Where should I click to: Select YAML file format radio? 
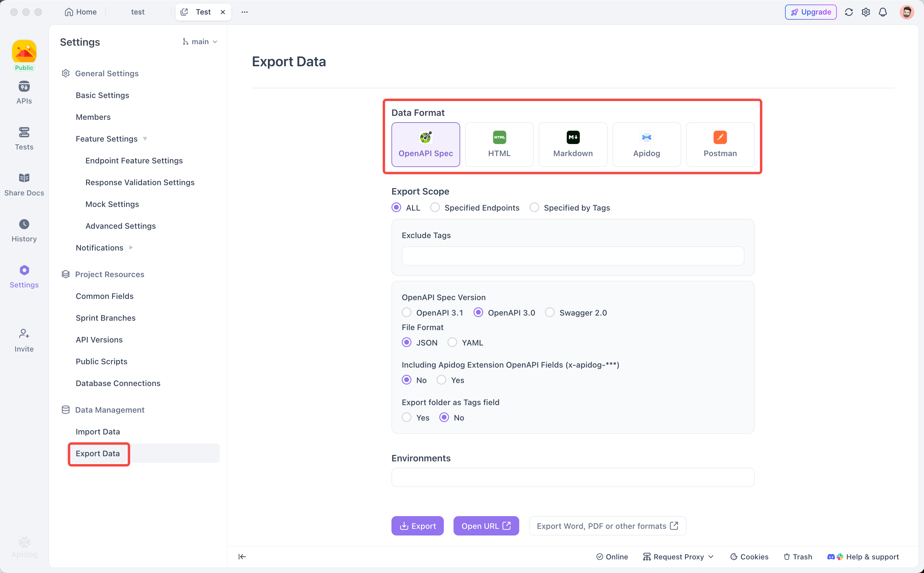coord(452,342)
